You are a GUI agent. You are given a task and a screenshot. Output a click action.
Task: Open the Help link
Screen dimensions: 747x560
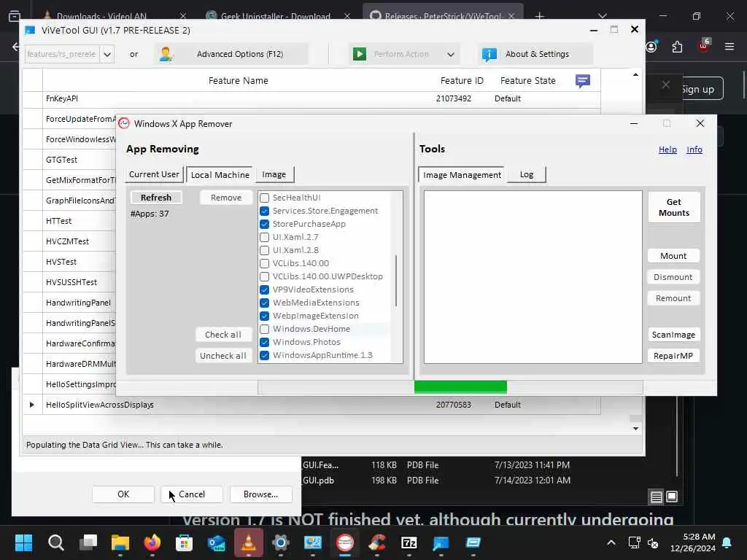tap(667, 149)
